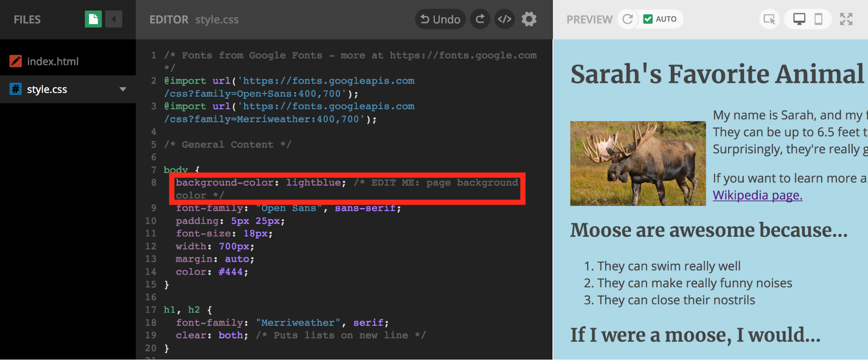Switch preview to desktop view
Screen dimensions: 868x360
coord(799,19)
